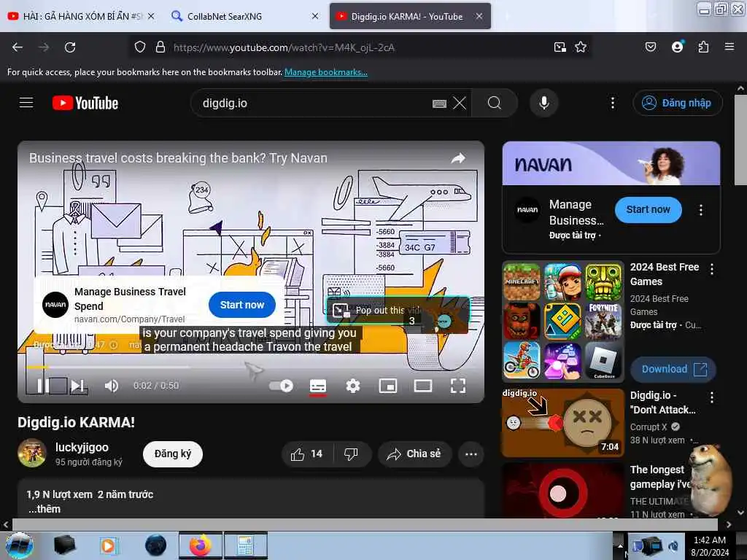Image resolution: width=747 pixels, height=560 pixels.
Task: Expand the description with ...thêm
Action: (44, 509)
